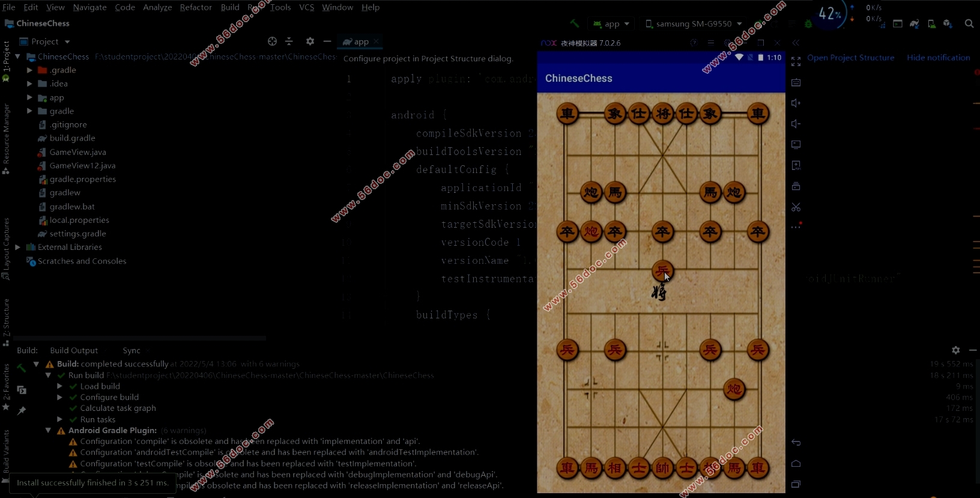Click the Search Everywhere magnifier icon
980x498 pixels.
tap(969, 23)
